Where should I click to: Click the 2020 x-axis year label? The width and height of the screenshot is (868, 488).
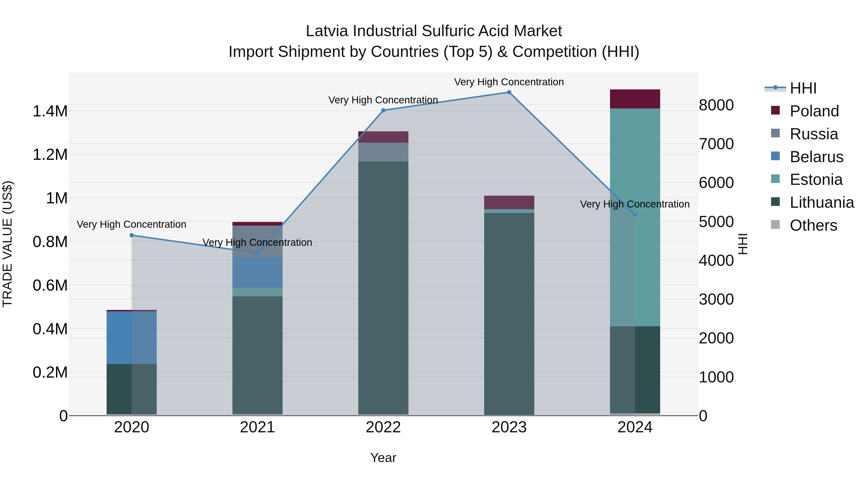pyautogui.click(x=132, y=427)
